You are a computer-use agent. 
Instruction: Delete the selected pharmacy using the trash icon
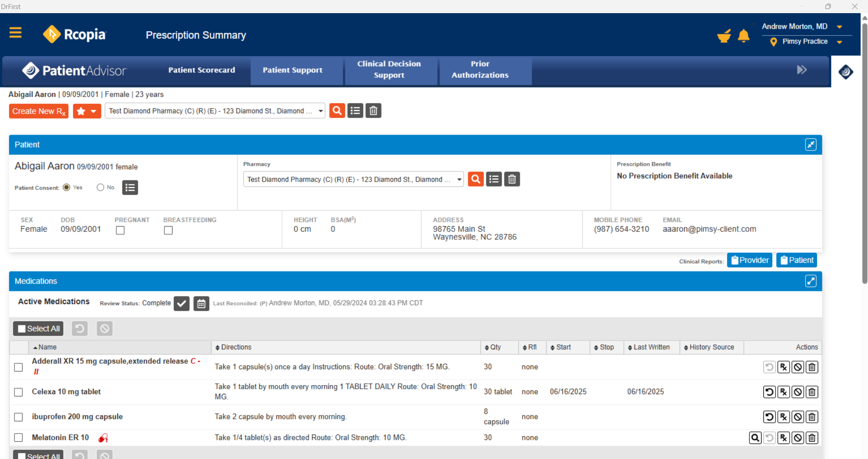[512, 179]
